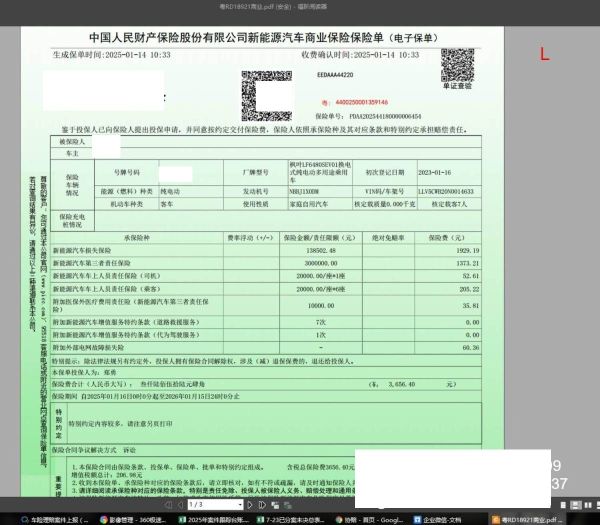Image resolution: width=600 pixels, height=525 pixels.
Task: Click premium value 1373.21
Action: (x=468, y=263)
